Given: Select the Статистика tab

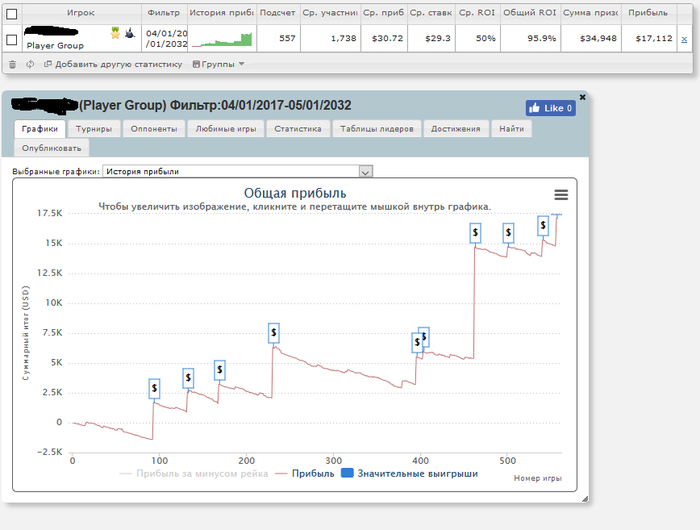Looking at the screenshot, I should (x=298, y=129).
